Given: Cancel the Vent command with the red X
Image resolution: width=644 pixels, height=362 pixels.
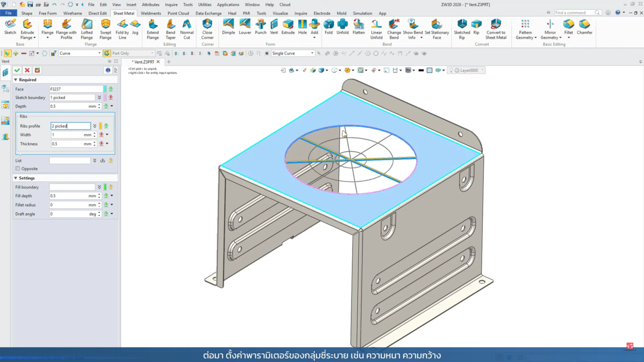Looking at the screenshot, I should coord(27,70).
